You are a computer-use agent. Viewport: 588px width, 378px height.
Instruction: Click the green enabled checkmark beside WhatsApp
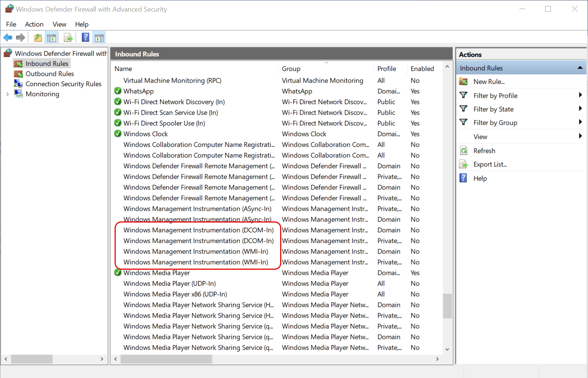(x=118, y=91)
